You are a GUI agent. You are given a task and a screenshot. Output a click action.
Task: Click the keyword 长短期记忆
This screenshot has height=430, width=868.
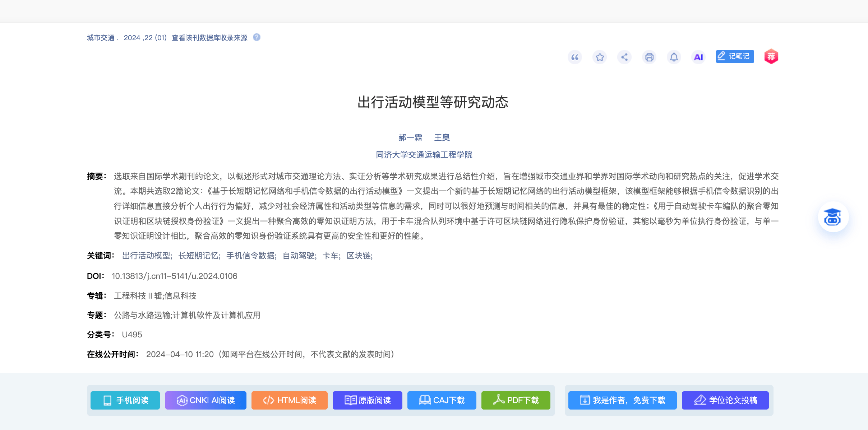pos(198,256)
